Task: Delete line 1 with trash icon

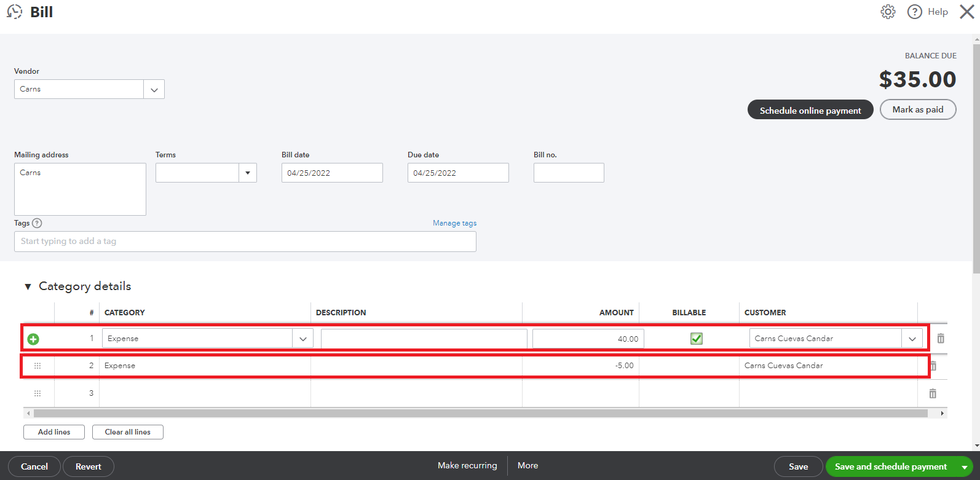Action: click(x=941, y=339)
